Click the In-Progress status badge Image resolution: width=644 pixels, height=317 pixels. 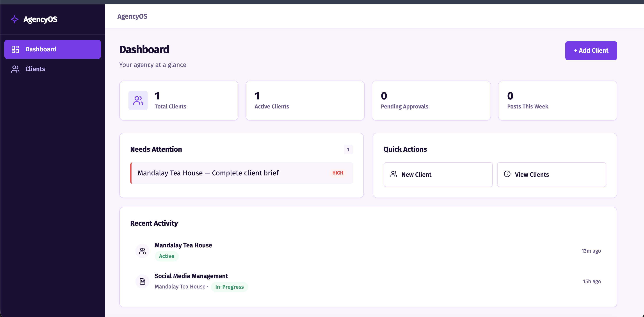coord(229,287)
